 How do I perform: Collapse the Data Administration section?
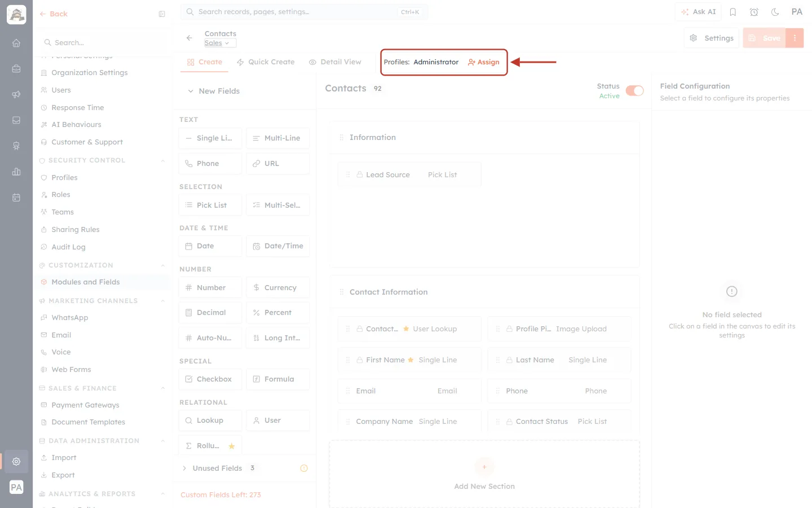pyautogui.click(x=162, y=441)
